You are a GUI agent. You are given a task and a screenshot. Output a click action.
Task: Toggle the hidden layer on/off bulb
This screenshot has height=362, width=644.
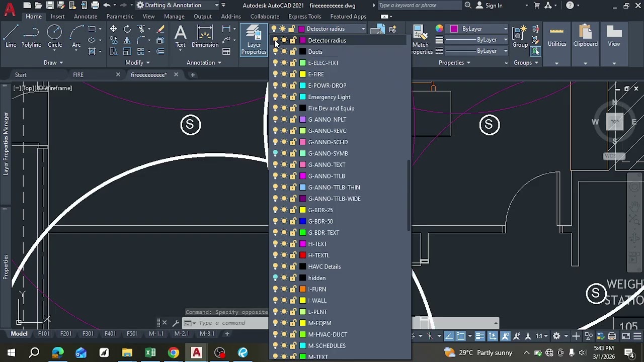click(x=275, y=278)
